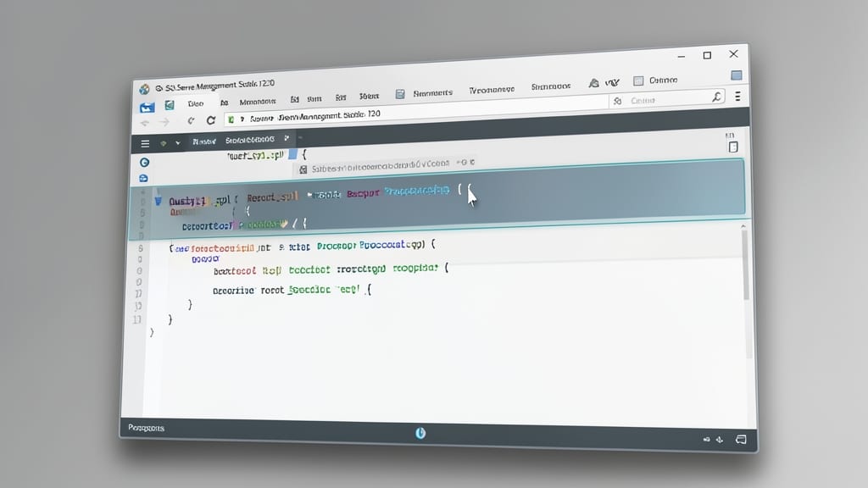Click the pin icon on active tab
The height and width of the screenshot is (488, 868).
287,138
